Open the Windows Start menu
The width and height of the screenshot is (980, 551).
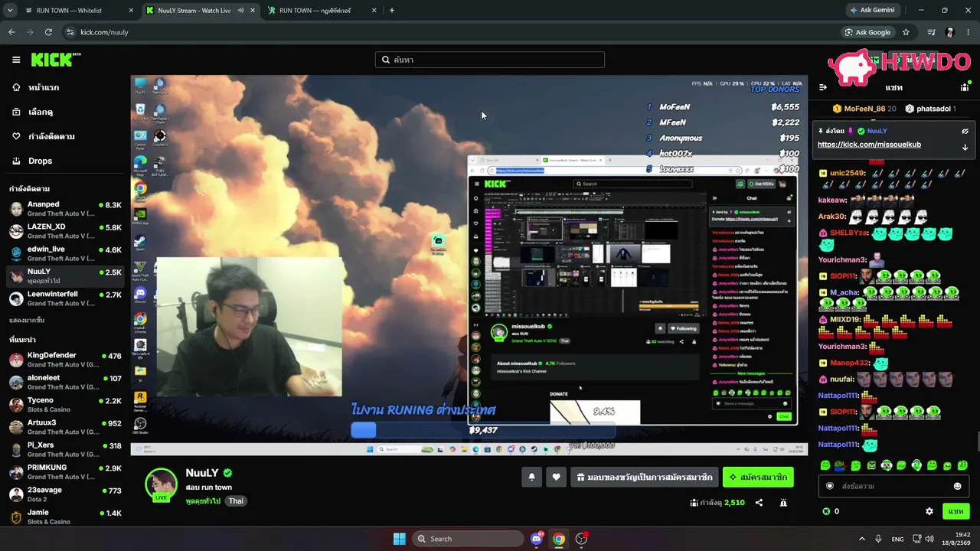pos(400,539)
